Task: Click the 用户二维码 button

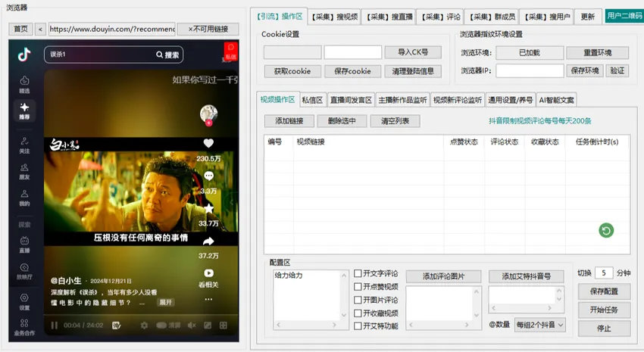Action: point(624,16)
